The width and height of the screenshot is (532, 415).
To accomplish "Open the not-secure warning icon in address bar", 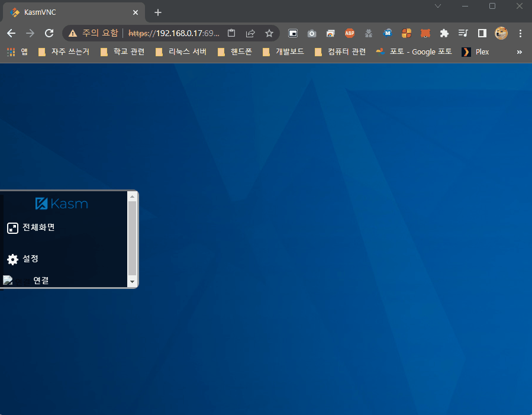I will pos(73,33).
